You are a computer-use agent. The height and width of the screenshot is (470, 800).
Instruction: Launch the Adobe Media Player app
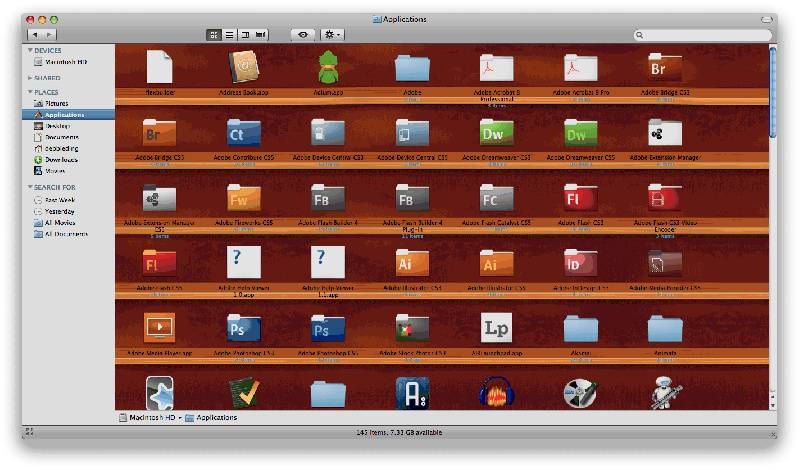(x=160, y=328)
